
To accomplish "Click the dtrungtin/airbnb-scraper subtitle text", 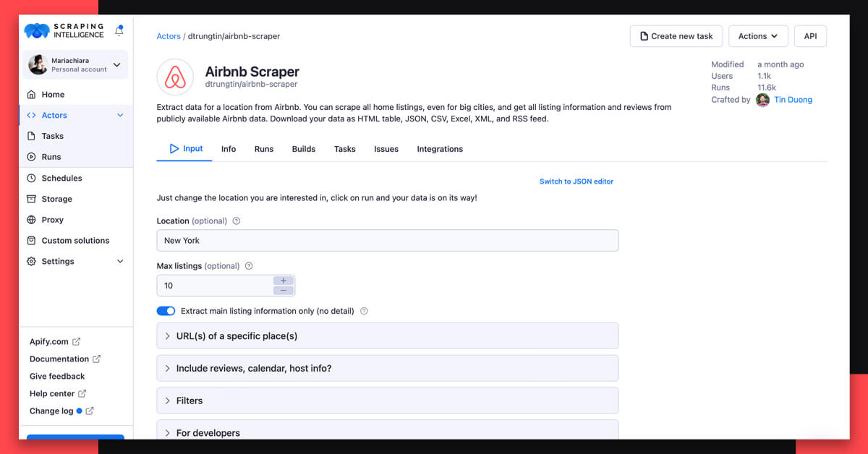I will pos(251,85).
